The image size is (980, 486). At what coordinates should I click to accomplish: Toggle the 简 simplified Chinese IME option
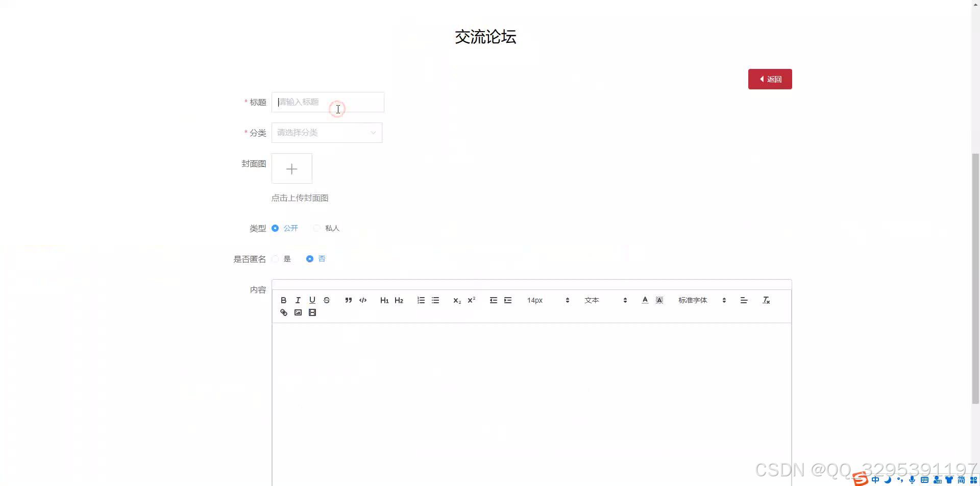(x=962, y=480)
